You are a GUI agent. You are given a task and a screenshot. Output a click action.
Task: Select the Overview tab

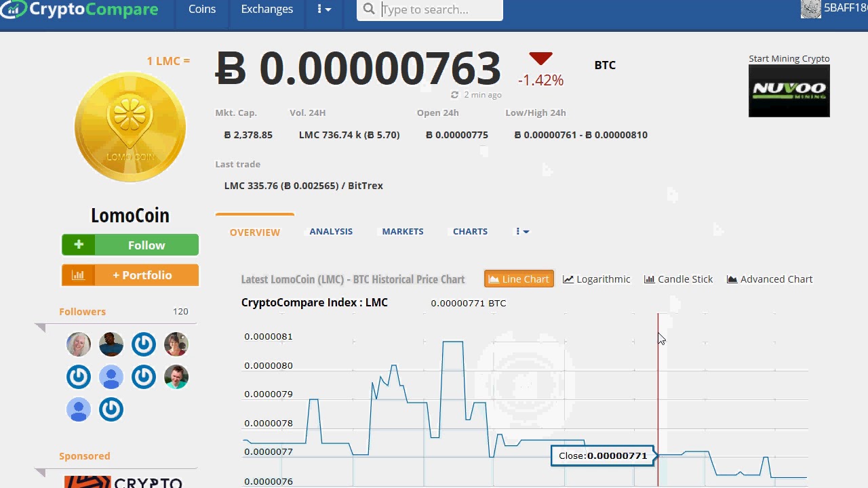(x=255, y=232)
